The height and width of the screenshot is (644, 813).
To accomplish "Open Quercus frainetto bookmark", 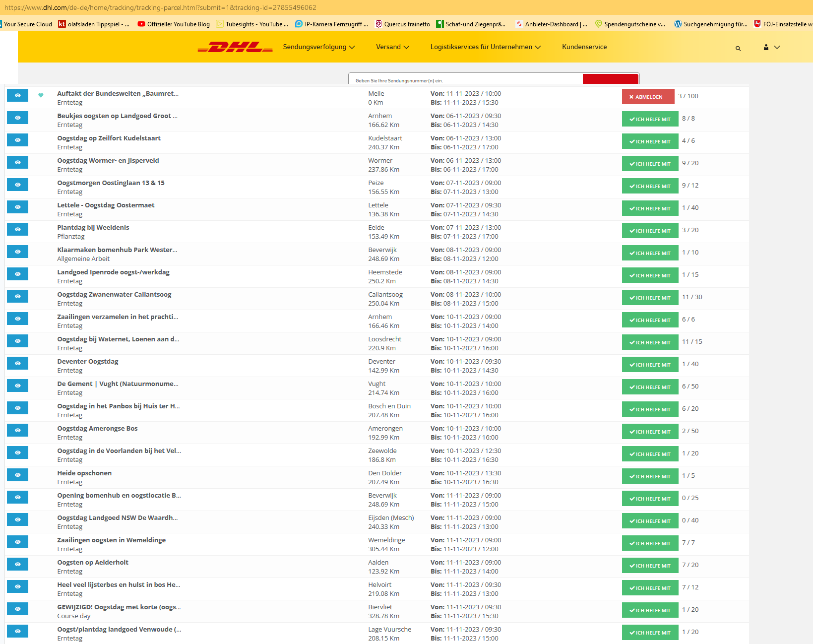I will (403, 24).
